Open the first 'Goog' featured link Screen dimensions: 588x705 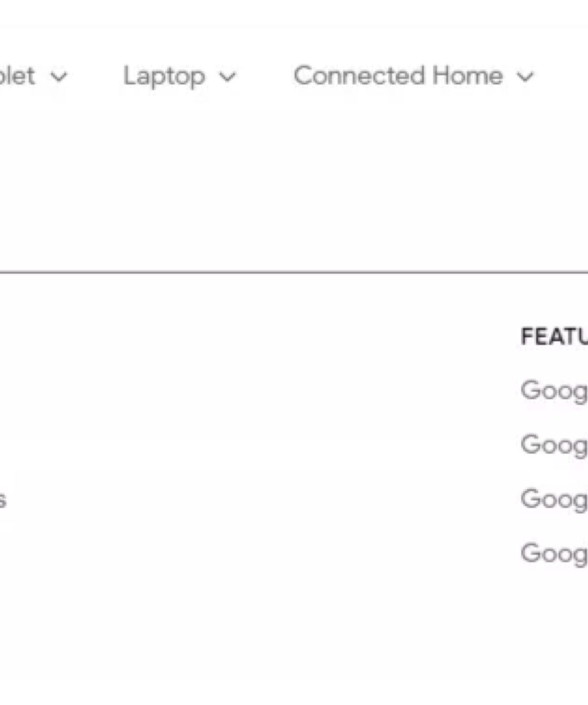[554, 391]
